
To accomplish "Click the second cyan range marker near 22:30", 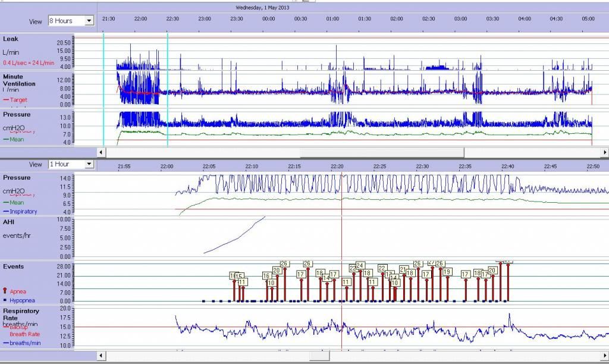I will tap(167, 89).
